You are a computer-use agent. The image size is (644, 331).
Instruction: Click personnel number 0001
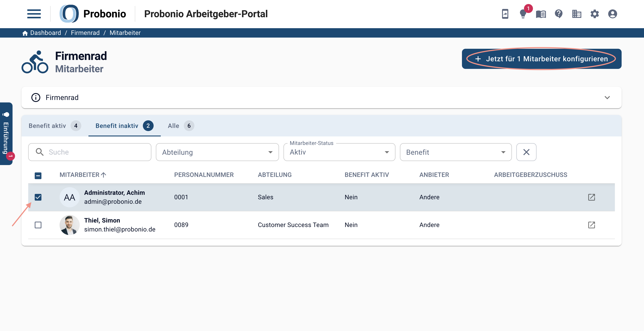[x=181, y=197]
